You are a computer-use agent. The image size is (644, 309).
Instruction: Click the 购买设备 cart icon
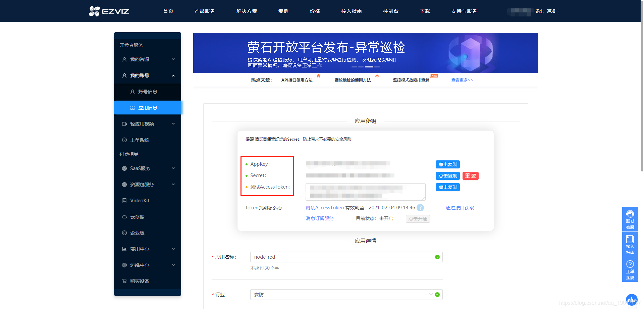point(124,281)
